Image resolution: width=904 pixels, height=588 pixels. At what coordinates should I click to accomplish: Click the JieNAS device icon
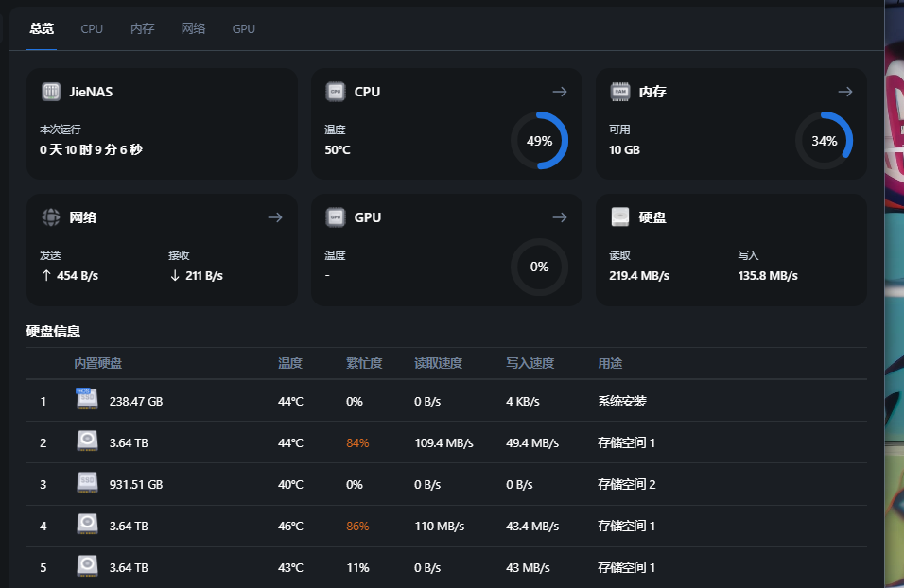point(51,92)
